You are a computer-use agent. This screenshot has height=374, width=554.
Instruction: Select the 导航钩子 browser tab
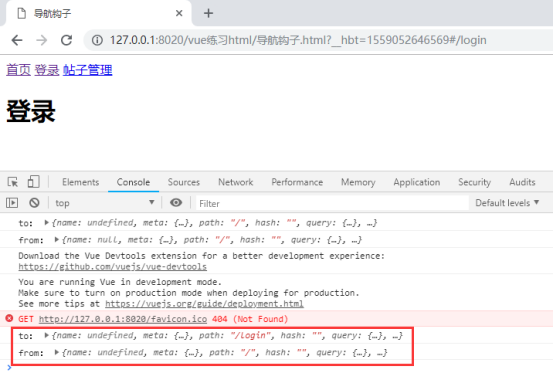coord(99,13)
